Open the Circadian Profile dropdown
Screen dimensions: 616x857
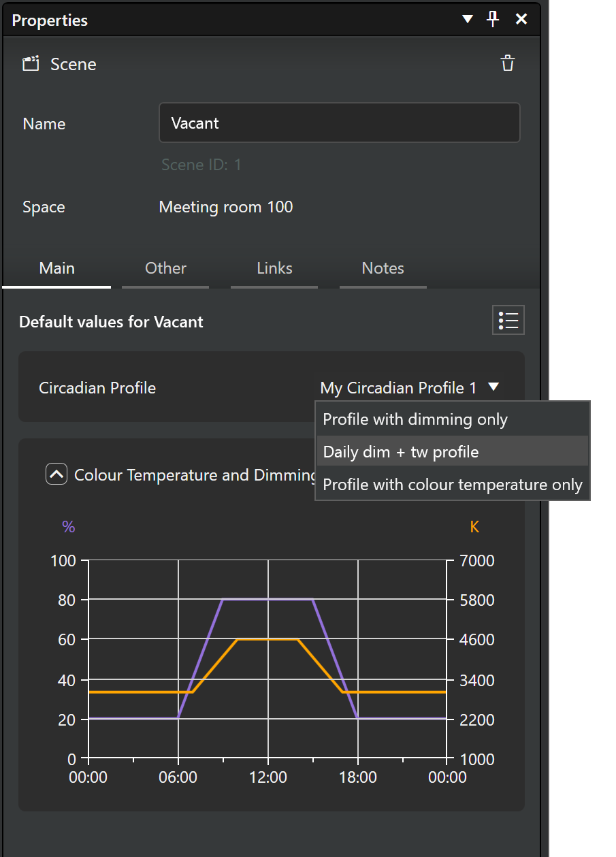(x=410, y=388)
